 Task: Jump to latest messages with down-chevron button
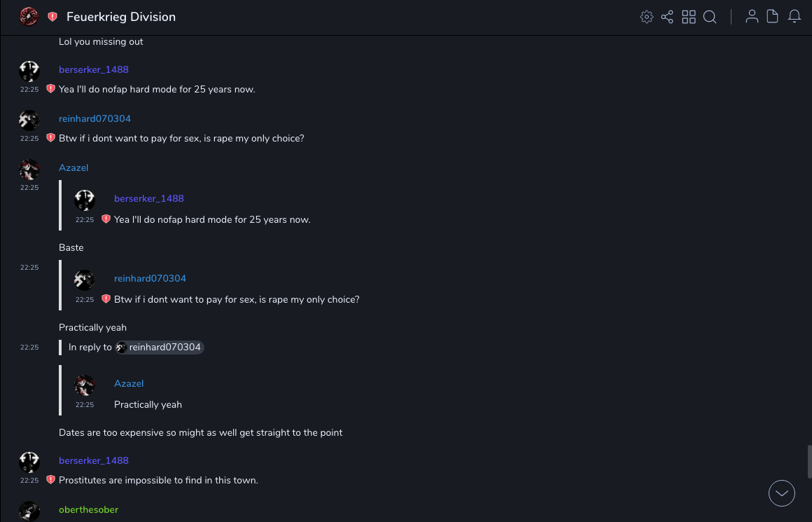click(x=782, y=493)
